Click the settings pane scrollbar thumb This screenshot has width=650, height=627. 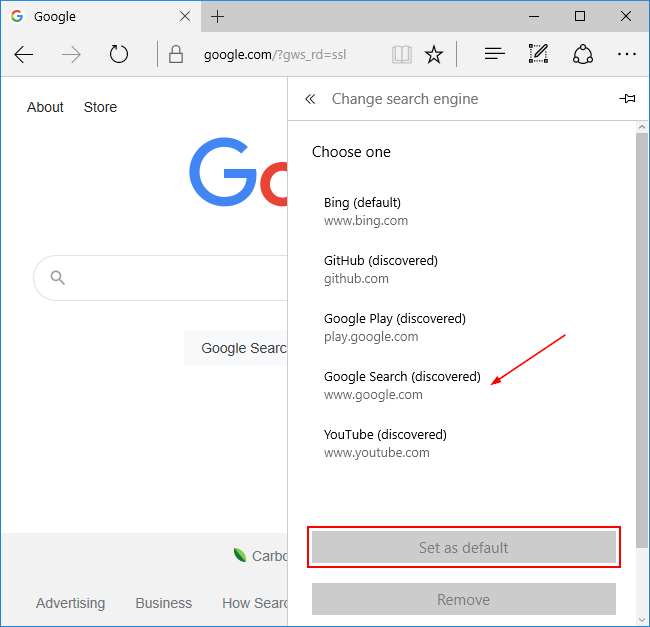pyautogui.click(x=642, y=340)
